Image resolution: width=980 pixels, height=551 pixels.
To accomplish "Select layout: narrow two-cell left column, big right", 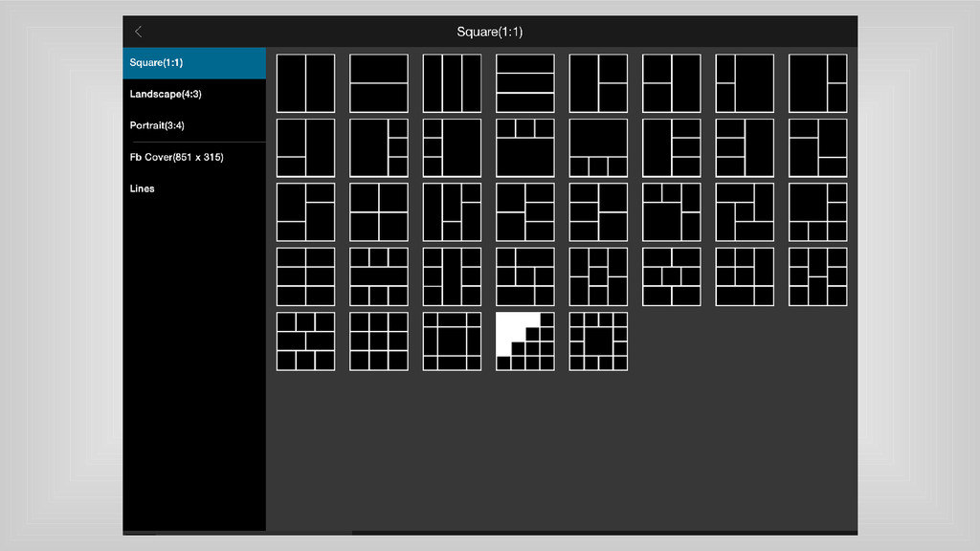I will (x=745, y=83).
